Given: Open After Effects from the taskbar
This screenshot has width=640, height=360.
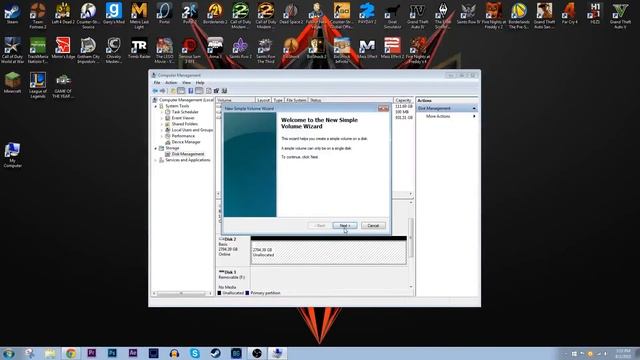Looking at the screenshot, I should [x=133, y=353].
